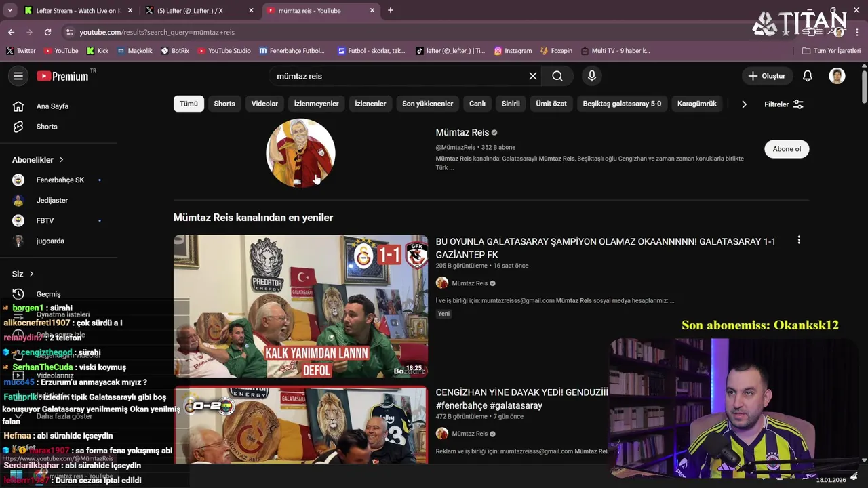The image size is (868, 488).
Task: Select the Son yüklenenler chip
Action: tap(427, 104)
